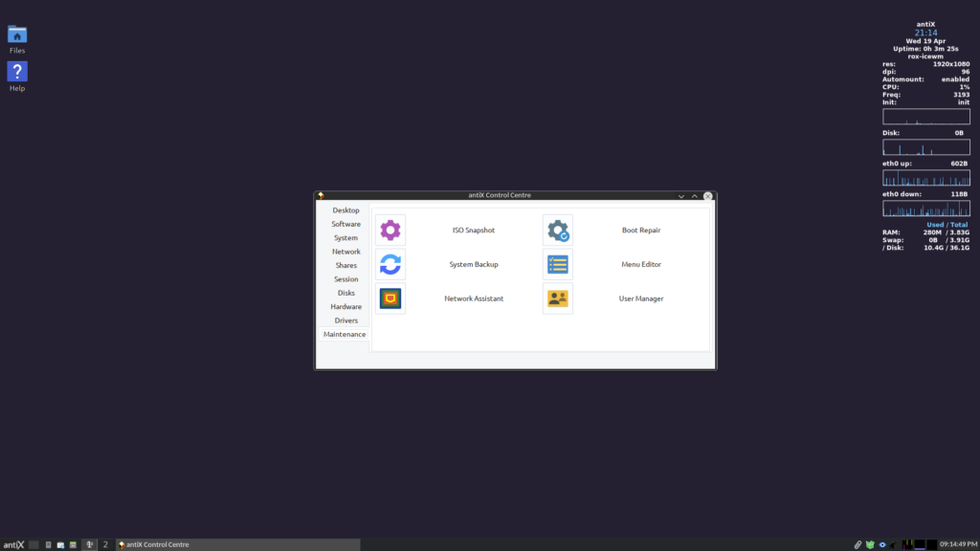Image resolution: width=980 pixels, height=551 pixels.
Task: Open the window menu via the down chevron
Action: 680,195
